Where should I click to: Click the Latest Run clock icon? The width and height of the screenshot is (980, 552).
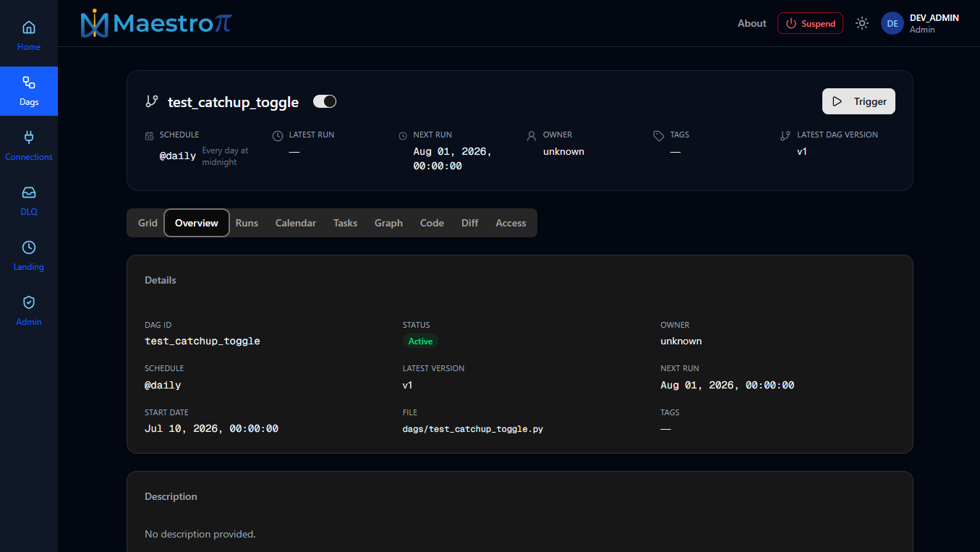(278, 135)
